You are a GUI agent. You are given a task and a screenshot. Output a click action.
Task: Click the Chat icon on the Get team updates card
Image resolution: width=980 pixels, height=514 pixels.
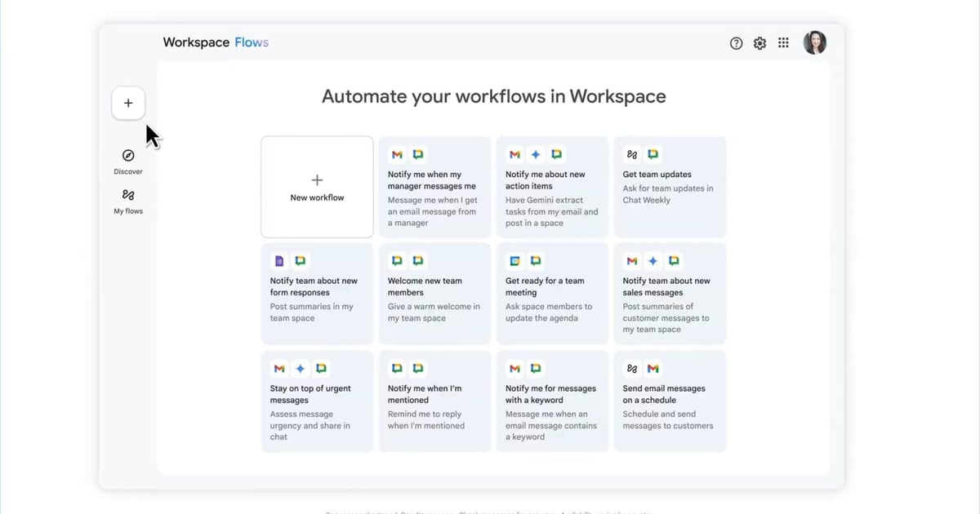coord(651,153)
